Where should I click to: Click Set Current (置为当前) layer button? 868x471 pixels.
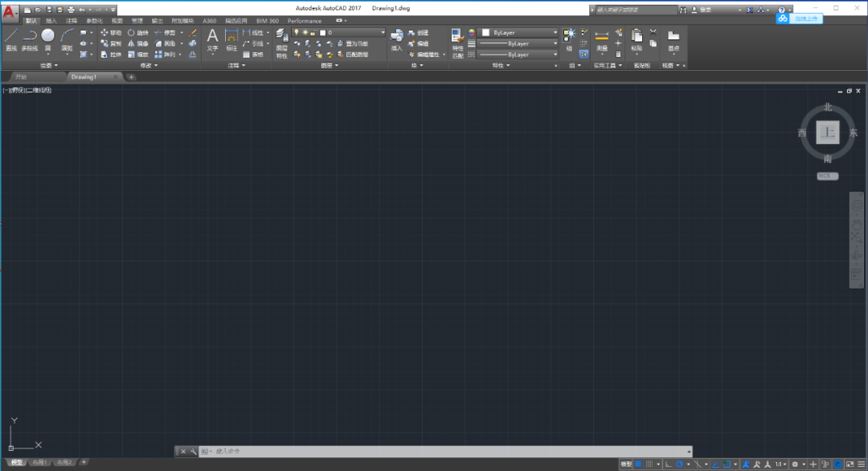(353, 43)
